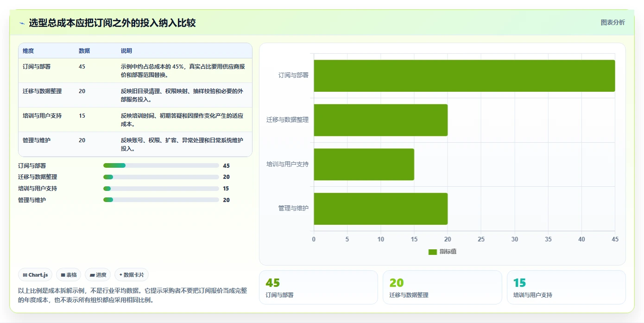
Task: Click the 管理与维护 y-axis label on the chart
Action: click(x=293, y=209)
